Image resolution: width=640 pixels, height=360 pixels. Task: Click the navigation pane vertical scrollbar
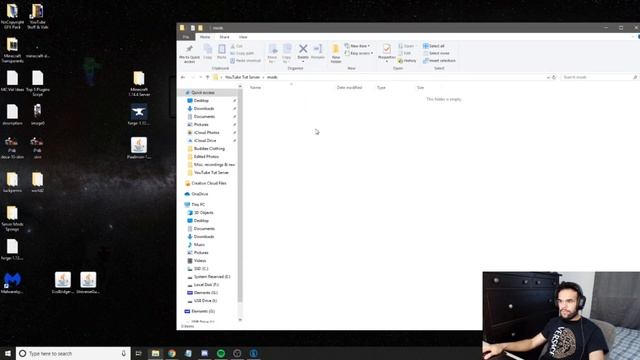(240, 196)
